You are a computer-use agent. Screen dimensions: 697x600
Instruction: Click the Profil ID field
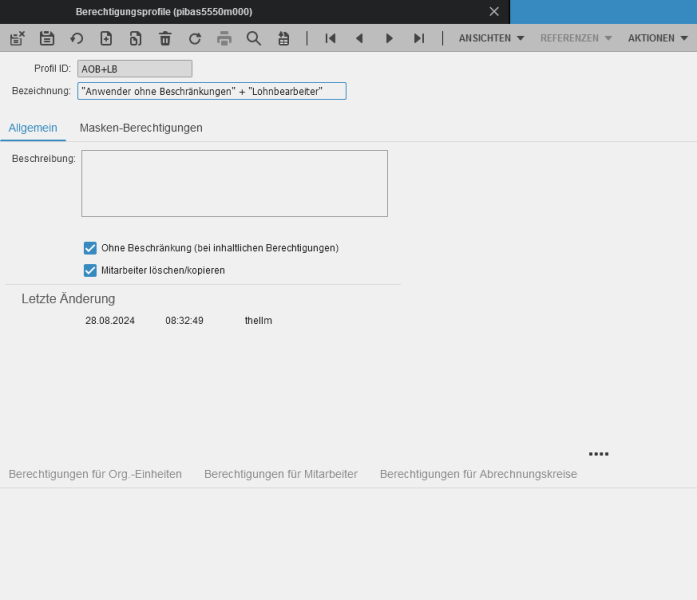click(135, 69)
